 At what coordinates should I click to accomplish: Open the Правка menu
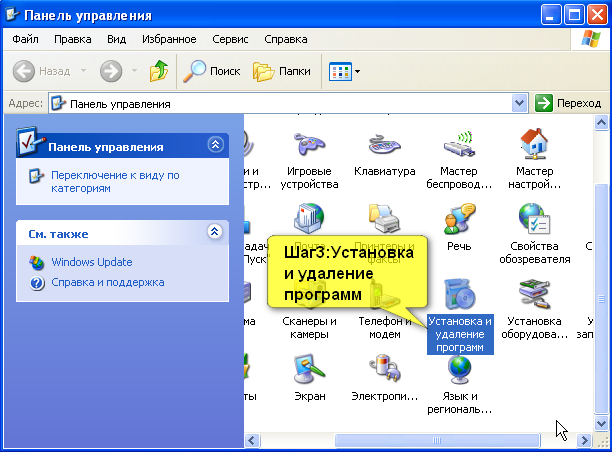tap(73, 39)
